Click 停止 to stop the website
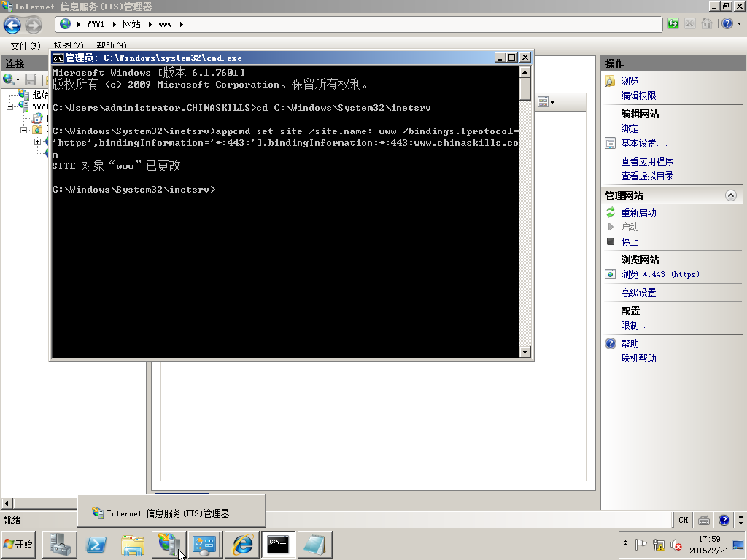The height and width of the screenshot is (560, 747). pos(630,241)
